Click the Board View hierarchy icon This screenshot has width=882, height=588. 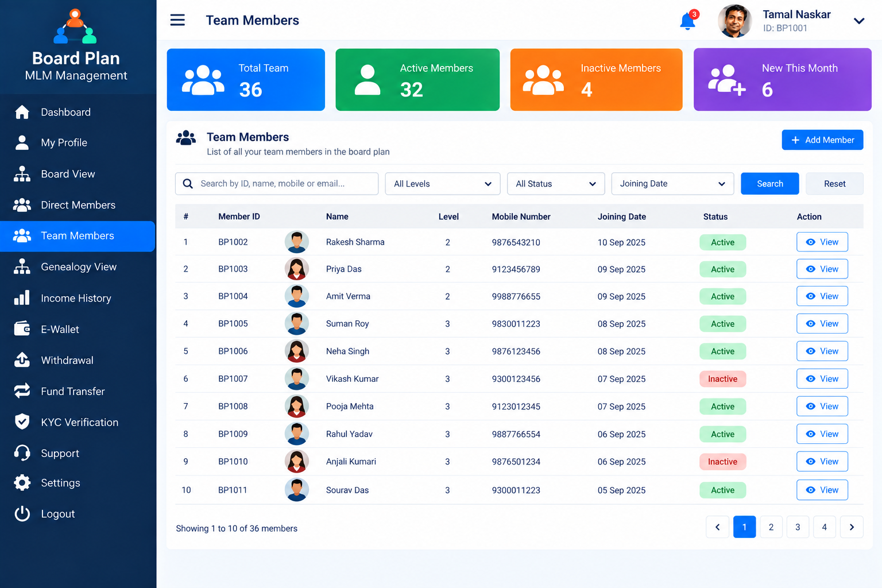click(x=22, y=174)
